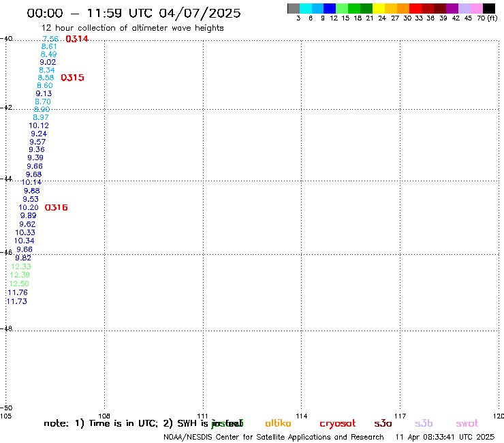
Task: Click the s3a satellite legend label
Action: pyautogui.click(x=383, y=423)
